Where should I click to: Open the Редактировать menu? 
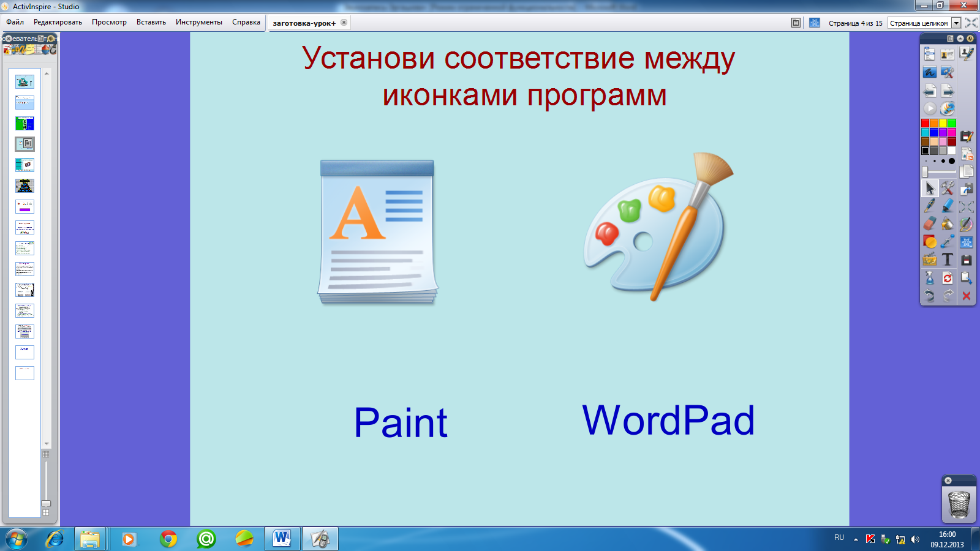tap(58, 22)
